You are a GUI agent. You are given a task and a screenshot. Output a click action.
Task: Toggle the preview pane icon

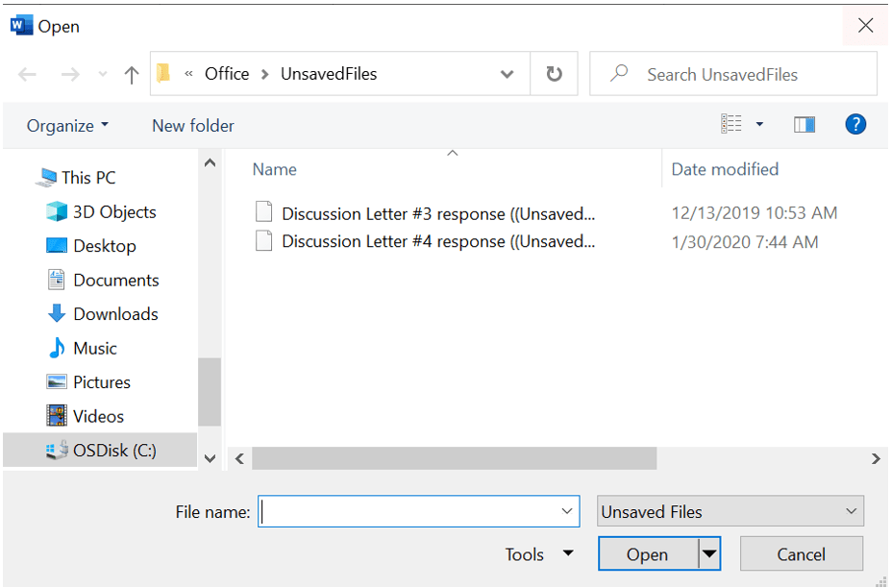pyautogui.click(x=804, y=125)
